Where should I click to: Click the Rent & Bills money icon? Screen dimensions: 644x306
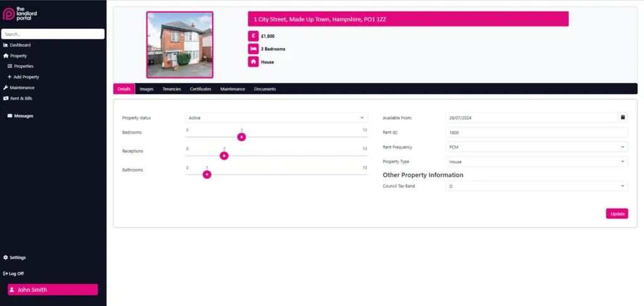(x=6, y=99)
